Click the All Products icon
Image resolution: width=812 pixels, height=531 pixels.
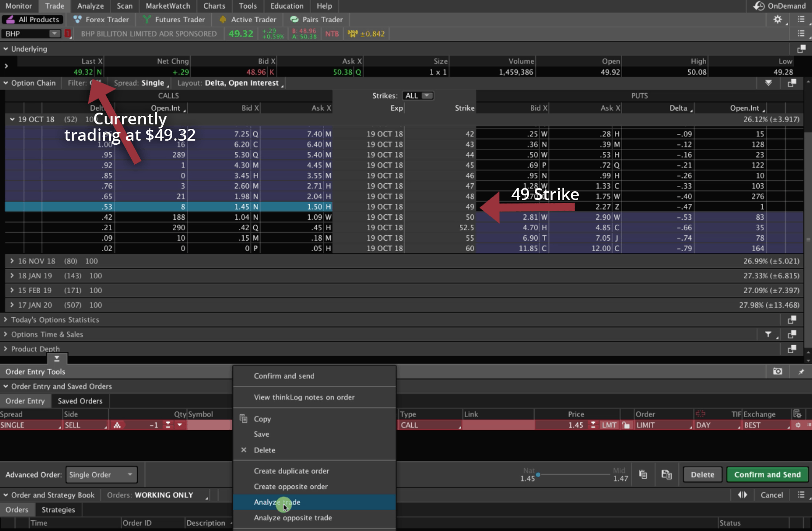pos(10,19)
